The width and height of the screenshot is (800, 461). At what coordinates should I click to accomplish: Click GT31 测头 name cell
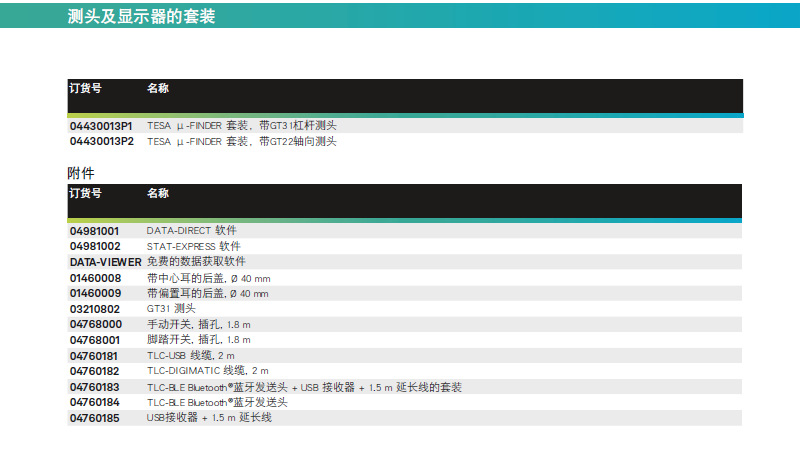click(x=171, y=309)
